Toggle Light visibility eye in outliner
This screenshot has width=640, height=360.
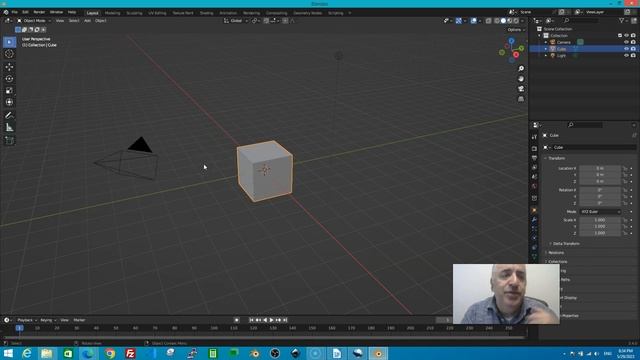click(x=626, y=56)
